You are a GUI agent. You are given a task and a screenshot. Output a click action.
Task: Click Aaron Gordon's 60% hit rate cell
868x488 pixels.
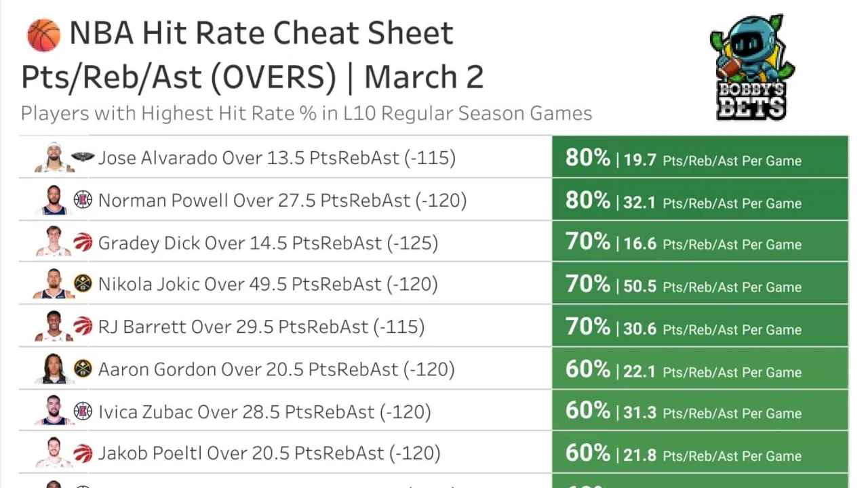(700, 369)
